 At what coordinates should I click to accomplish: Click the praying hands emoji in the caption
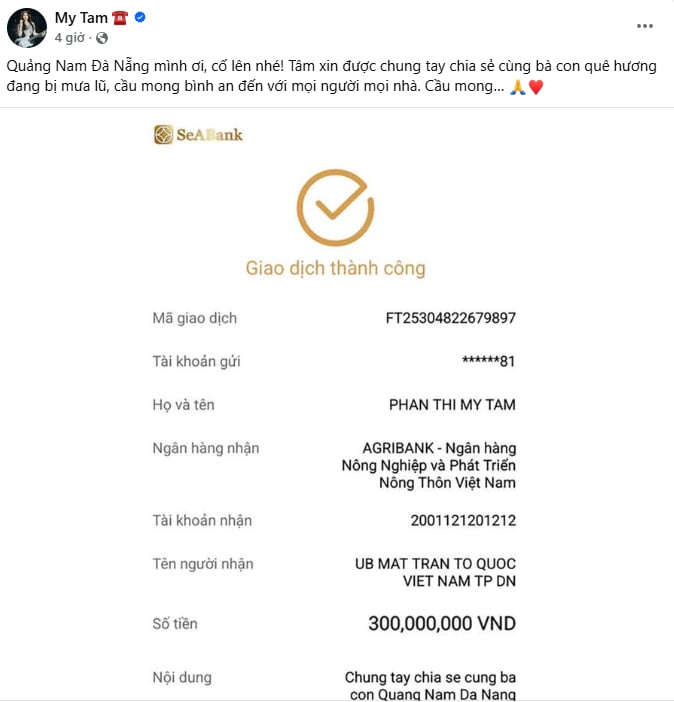coord(517,87)
